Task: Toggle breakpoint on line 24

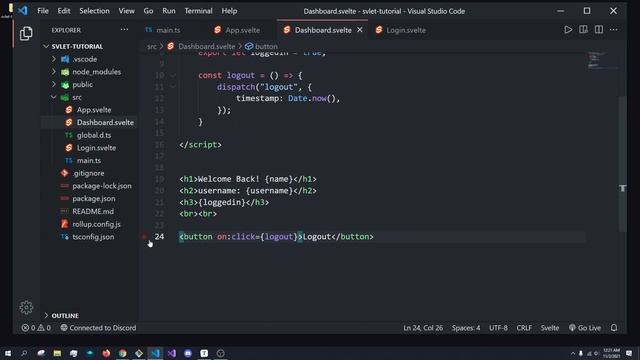Action: pos(144,237)
